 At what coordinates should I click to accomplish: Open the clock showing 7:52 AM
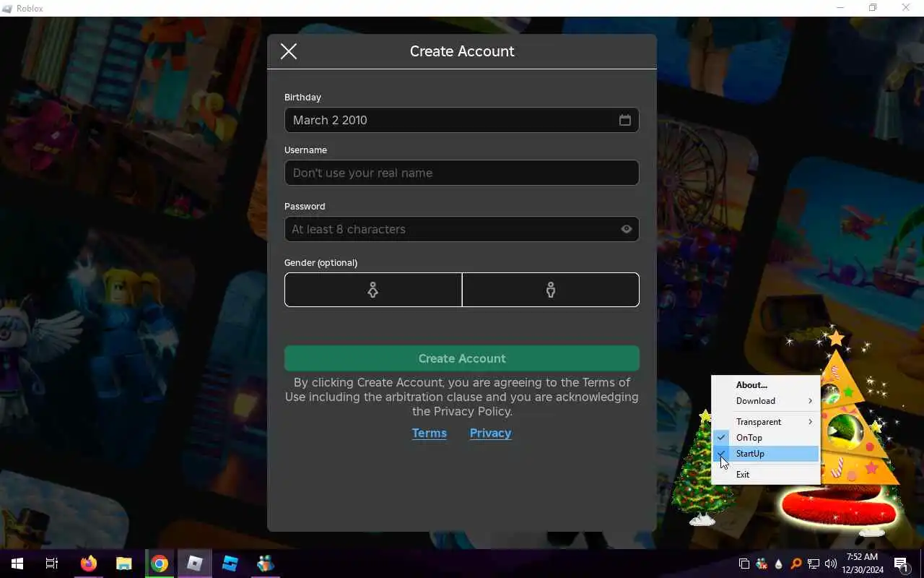863,564
